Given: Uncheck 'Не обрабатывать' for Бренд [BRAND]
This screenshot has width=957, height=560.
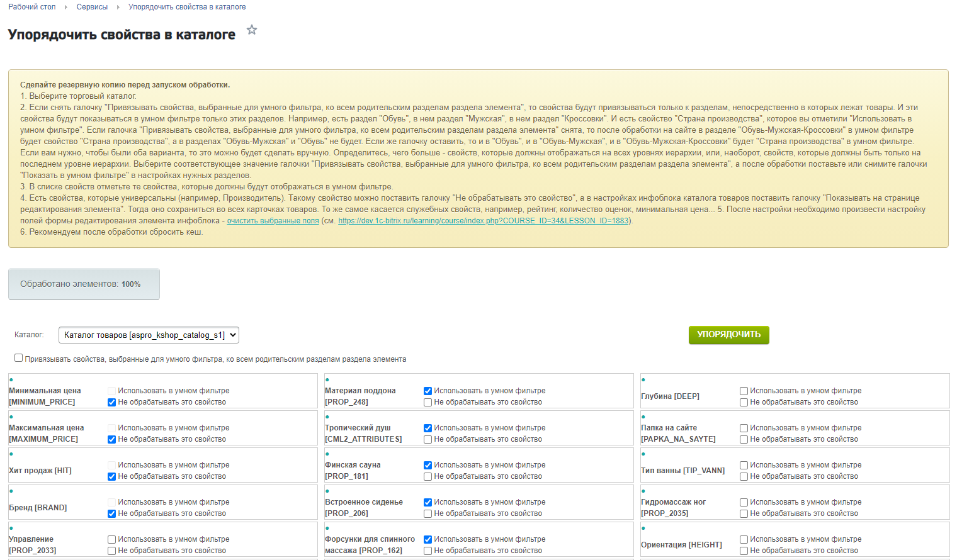Looking at the screenshot, I should [x=111, y=514].
